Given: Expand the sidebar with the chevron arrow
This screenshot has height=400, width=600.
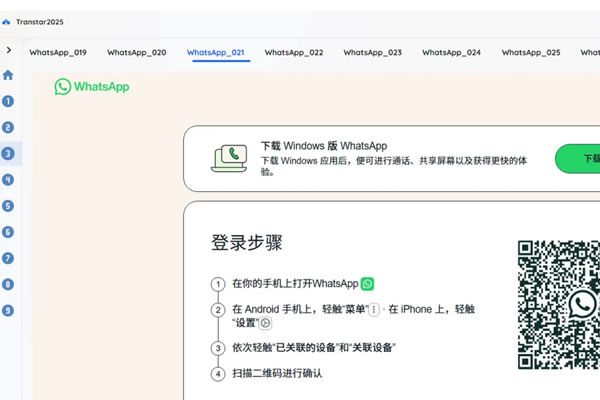Looking at the screenshot, I should pyautogui.click(x=9, y=50).
